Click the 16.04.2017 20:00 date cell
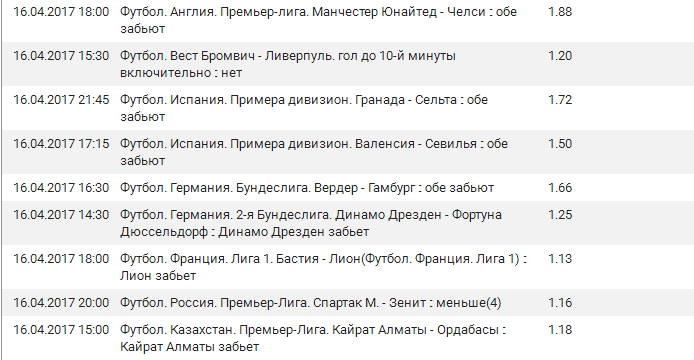The width and height of the screenshot is (694, 360). click(61, 303)
